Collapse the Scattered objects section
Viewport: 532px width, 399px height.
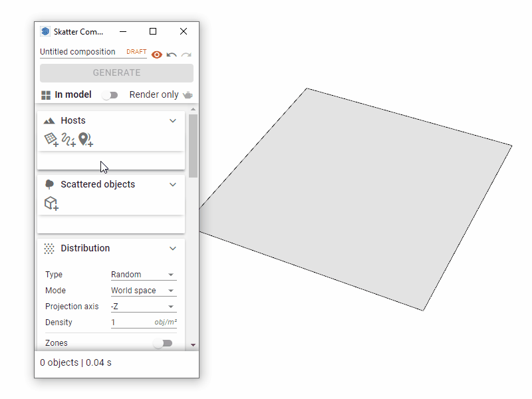(x=173, y=184)
